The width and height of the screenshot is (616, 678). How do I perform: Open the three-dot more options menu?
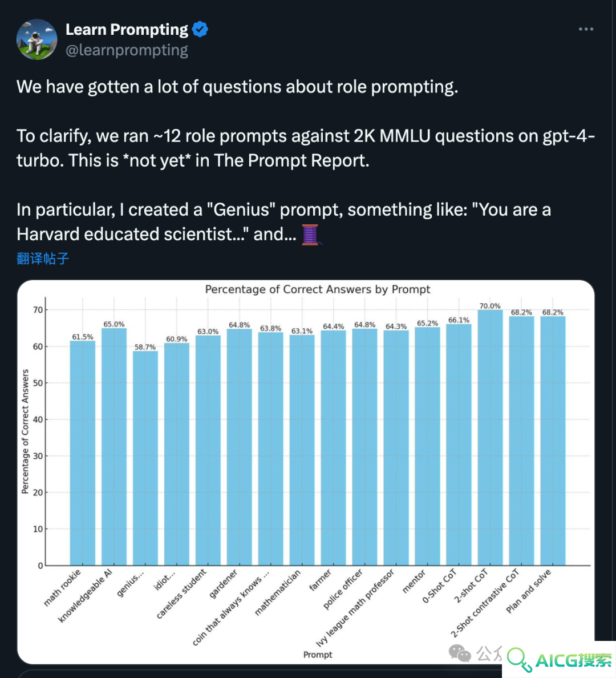point(586,29)
